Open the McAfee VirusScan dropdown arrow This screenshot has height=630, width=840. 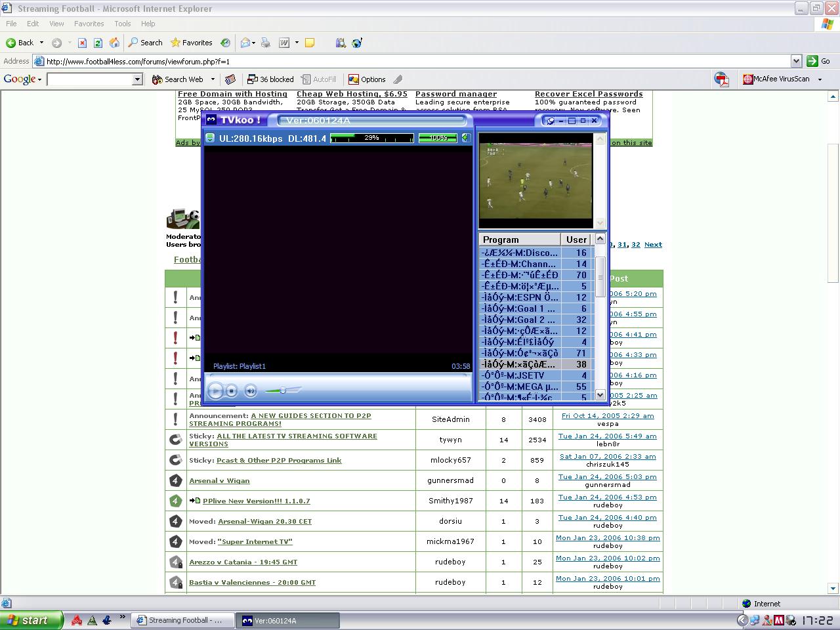pos(820,79)
